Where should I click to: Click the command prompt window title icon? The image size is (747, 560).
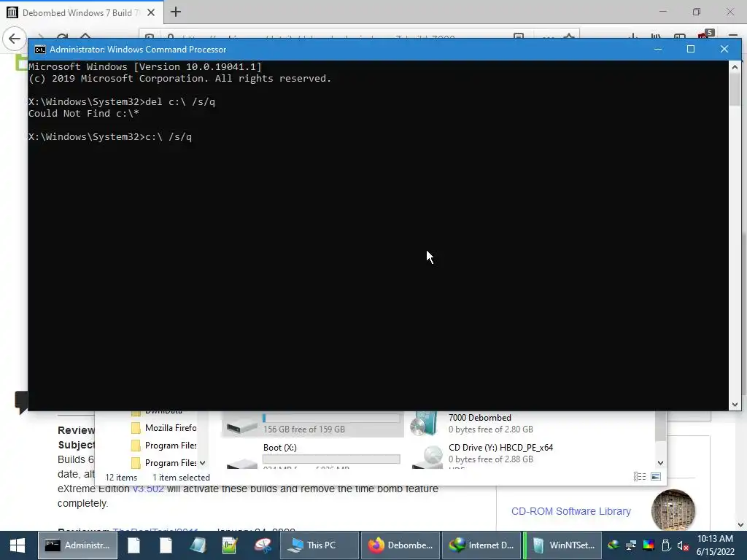coord(40,50)
